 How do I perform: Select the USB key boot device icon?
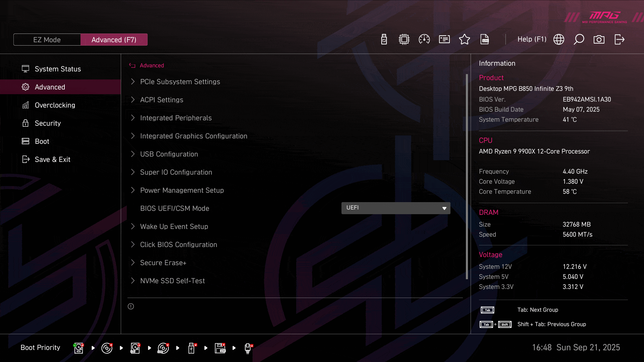[x=192, y=348]
